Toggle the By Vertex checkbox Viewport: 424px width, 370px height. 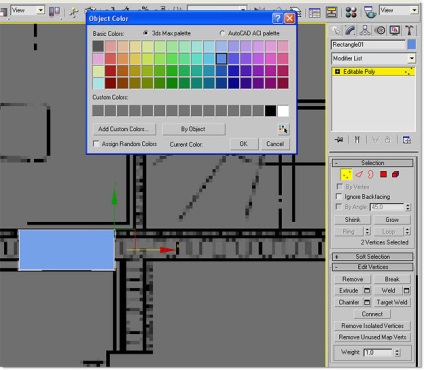339,186
